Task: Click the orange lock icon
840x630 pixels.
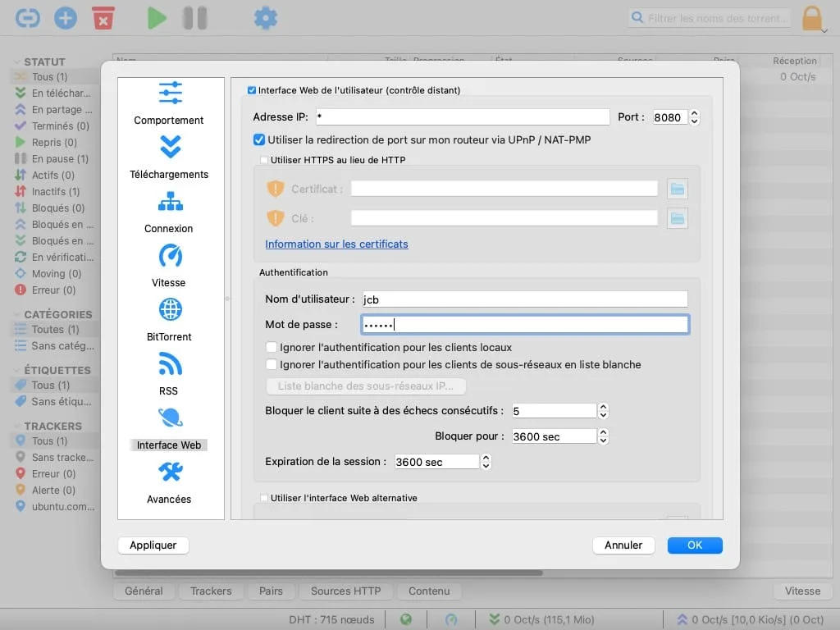Action: coord(812,18)
